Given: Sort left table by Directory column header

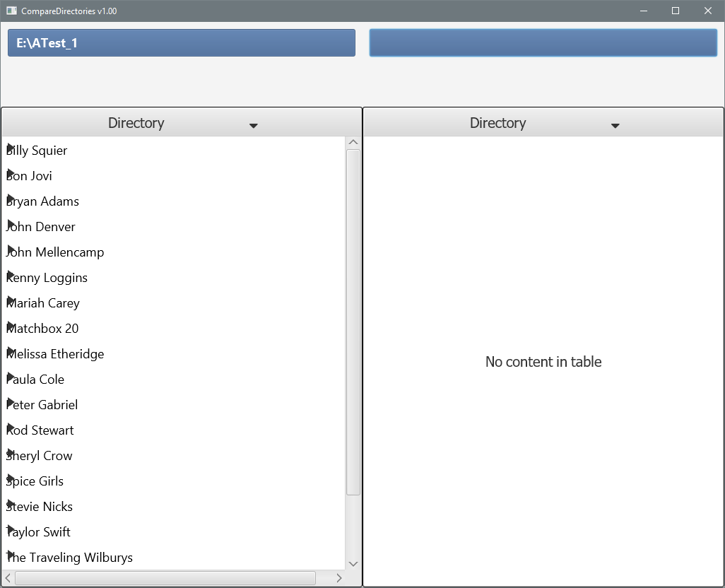Looking at the screenshot, I should point(182,122).
